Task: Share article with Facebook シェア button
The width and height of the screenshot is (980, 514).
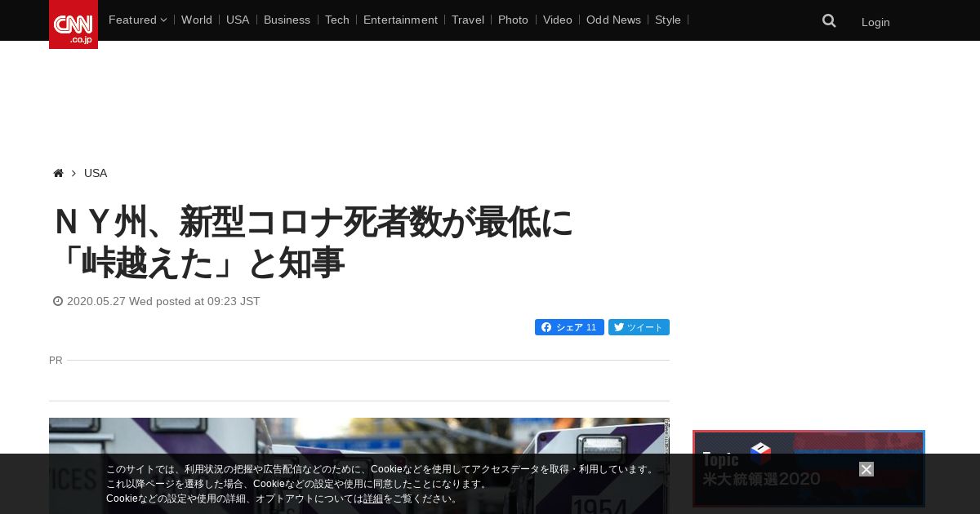Action: click(569, 327)
